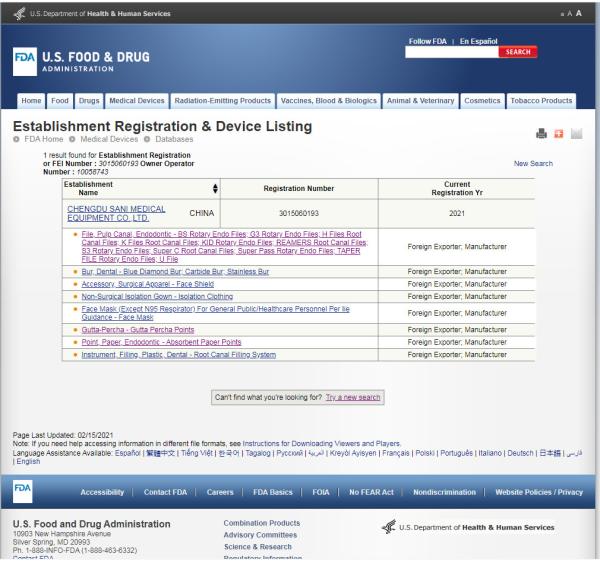The height and width of the screenshot is (563, 600).
Task: Click the red plus share icon
Action: pos(559,134)
